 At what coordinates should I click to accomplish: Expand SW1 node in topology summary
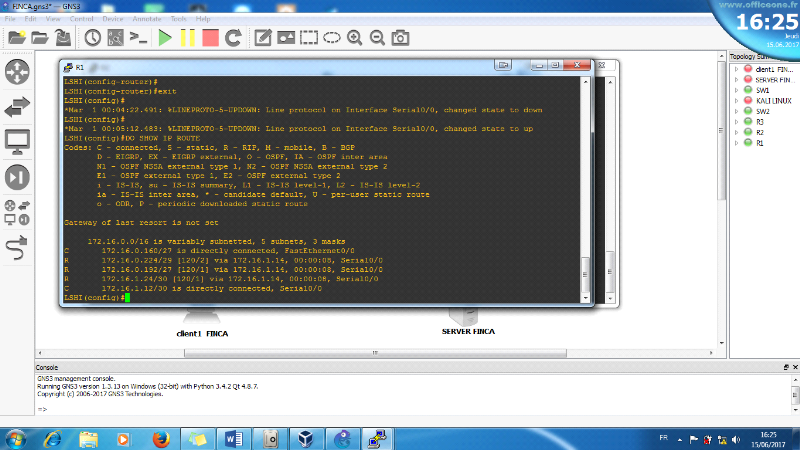pyautogui.click(x=736, y=90)
